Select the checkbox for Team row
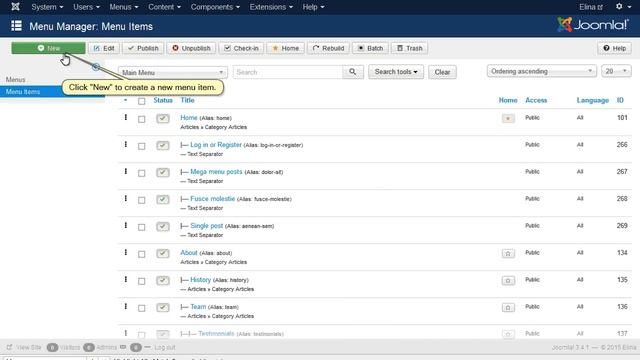Image resolution: width=640 pixels, height=360 pixels. pyautogui.click(x=142, y=308)
